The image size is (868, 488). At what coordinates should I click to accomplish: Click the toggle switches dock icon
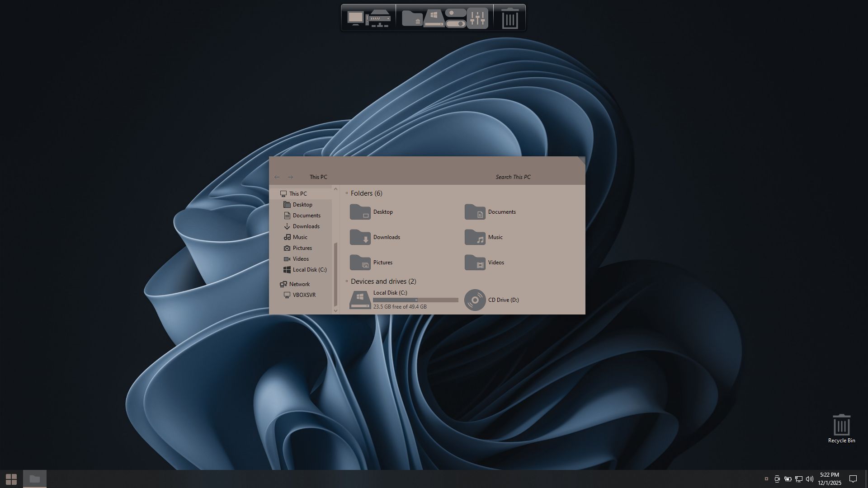click(x=455, y=18)
